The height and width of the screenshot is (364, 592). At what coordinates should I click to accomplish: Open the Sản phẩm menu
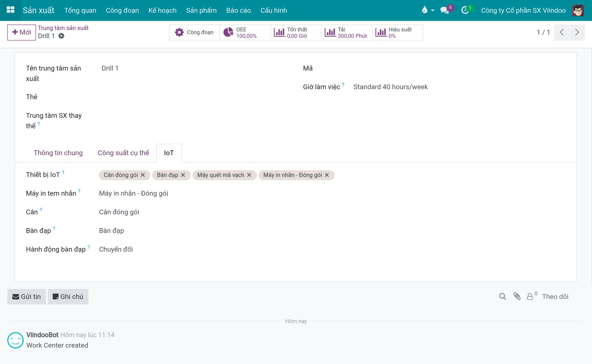202,10
